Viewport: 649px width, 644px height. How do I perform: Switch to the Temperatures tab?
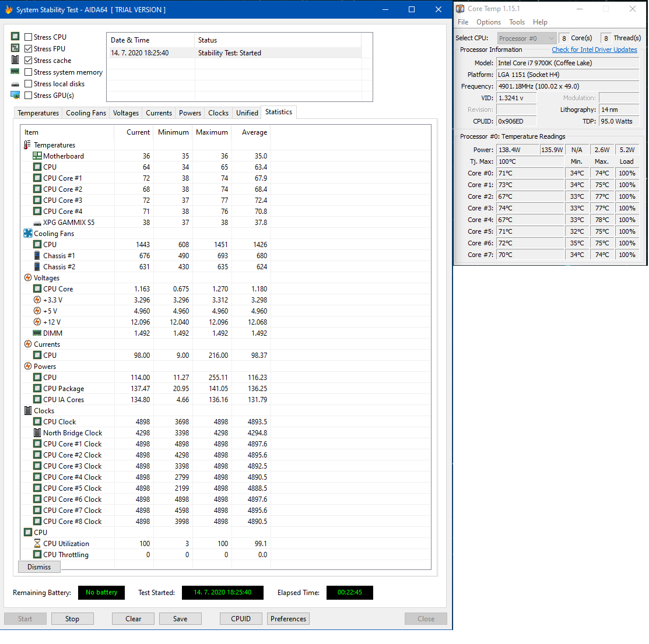[38, 113]
